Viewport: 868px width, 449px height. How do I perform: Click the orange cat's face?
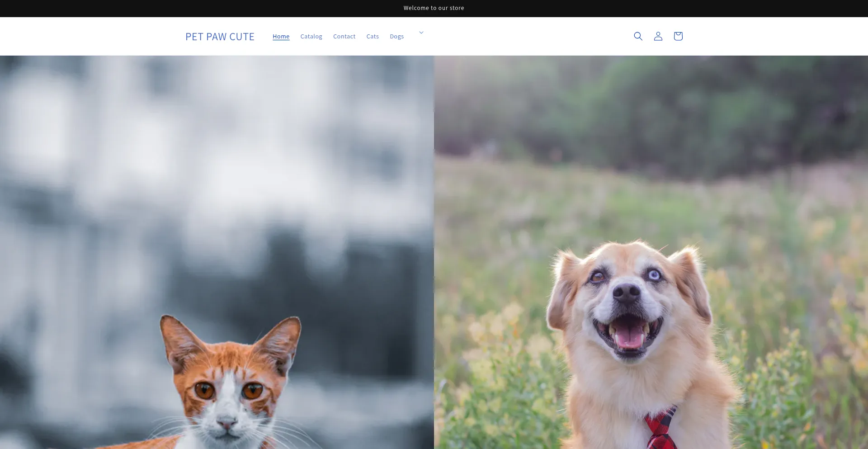(x=228, y=398)
